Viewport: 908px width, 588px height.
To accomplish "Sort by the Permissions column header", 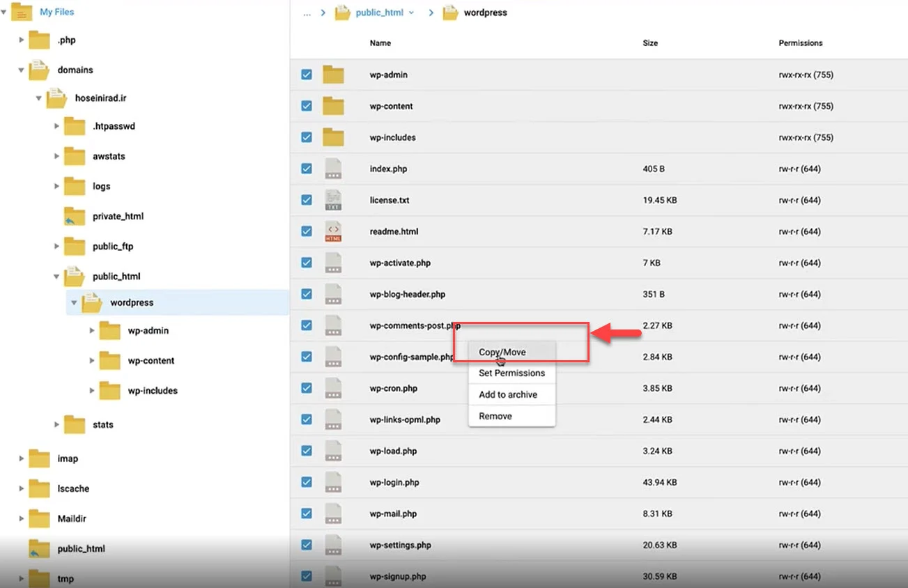I will (x=801, y=43).
